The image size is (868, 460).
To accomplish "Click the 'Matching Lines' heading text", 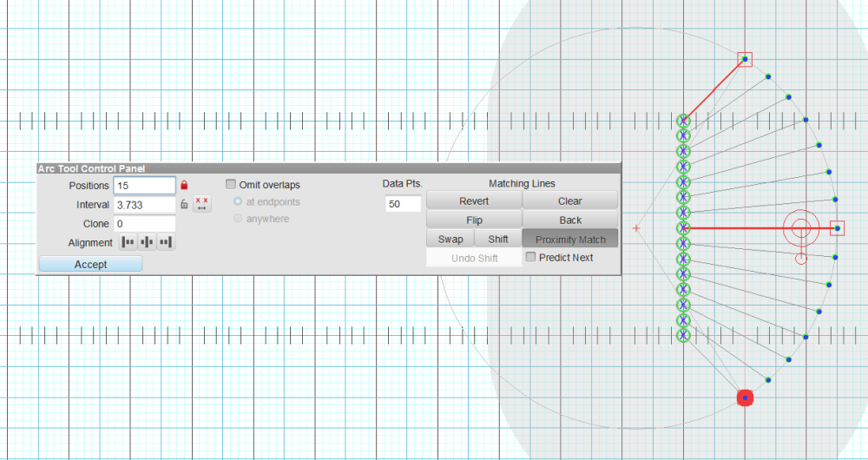I will coord(522,183).
